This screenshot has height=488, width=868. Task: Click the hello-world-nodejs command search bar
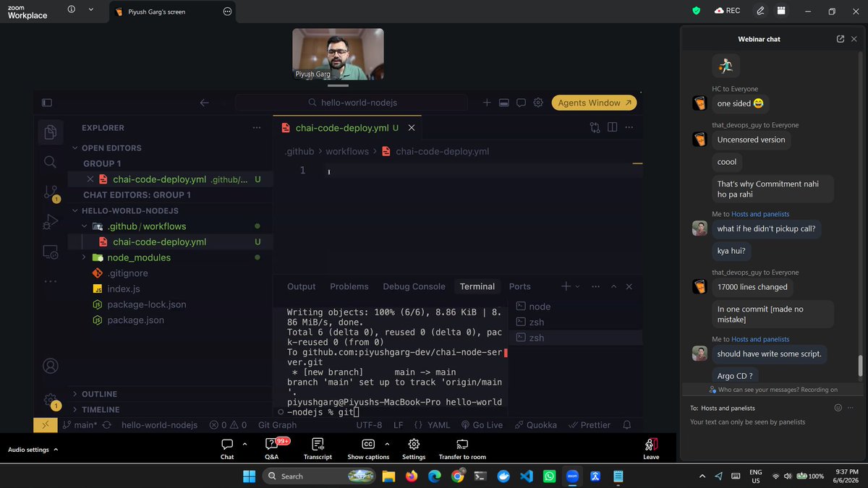point(354,103)
